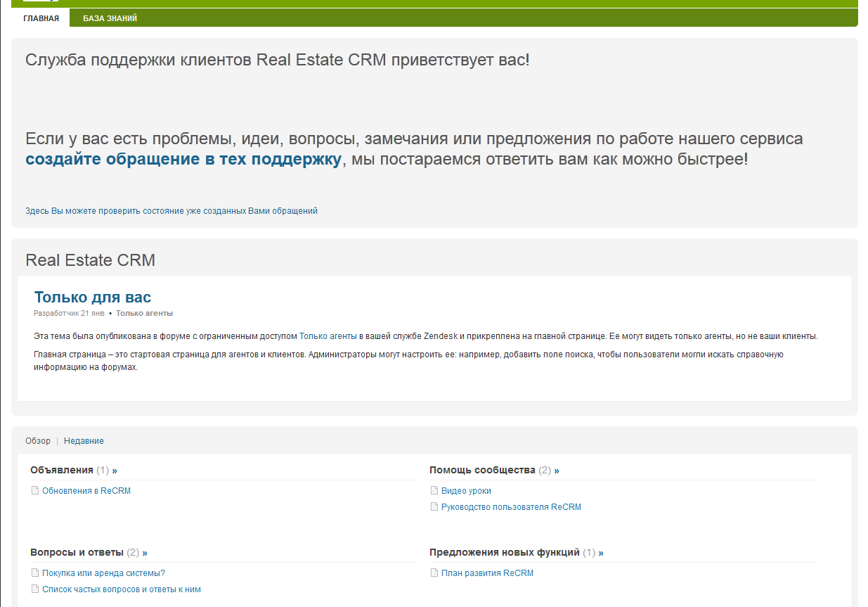868x607 pixels.
Task: Expand Помощь сообщества with the » arrow
Action: 557,470
